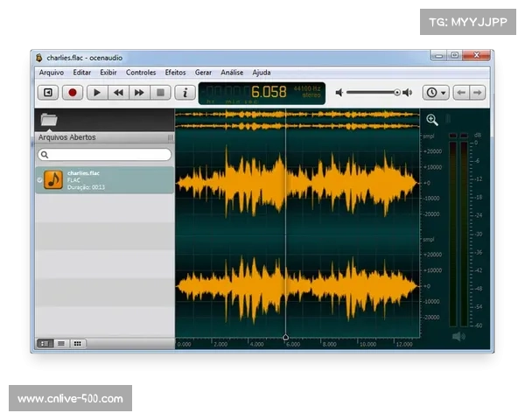
Task: Click the zoom magnifier icon above waveform
Action: (432, 120)
